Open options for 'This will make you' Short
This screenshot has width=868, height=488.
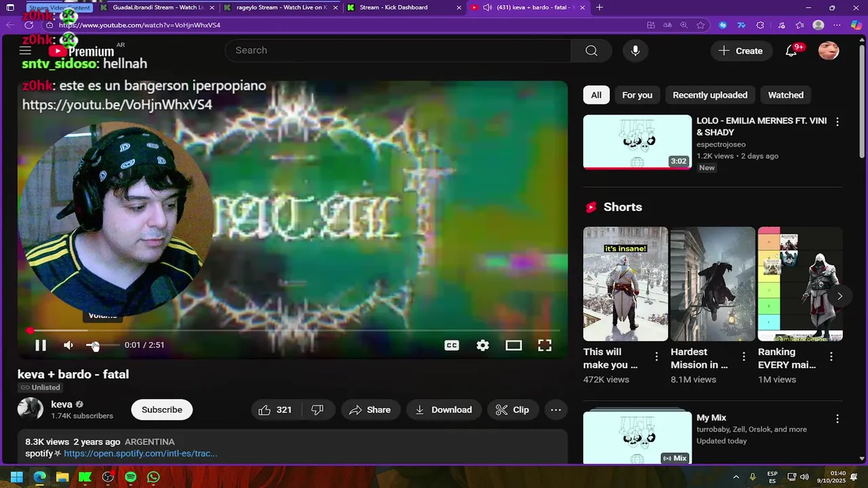coord(656,357)
